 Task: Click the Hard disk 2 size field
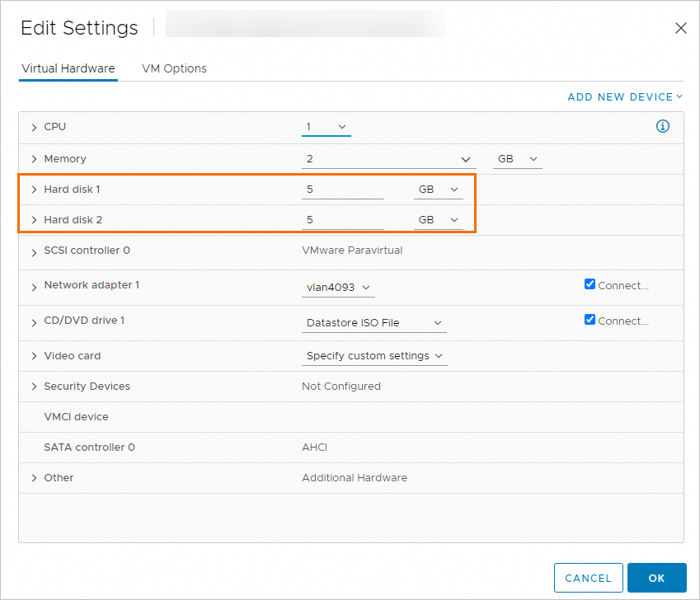coord(343,220)
